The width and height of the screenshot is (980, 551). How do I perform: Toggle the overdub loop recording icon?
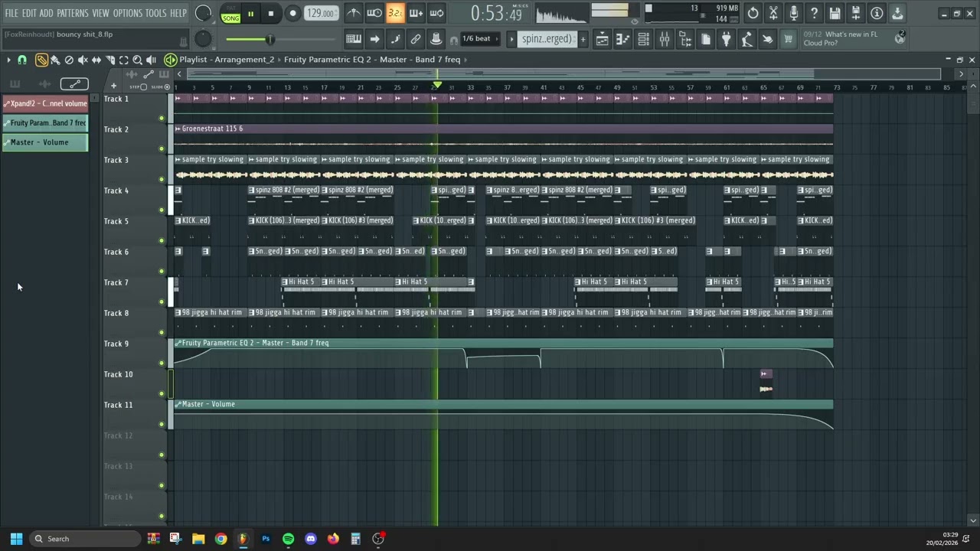(416, 13)
